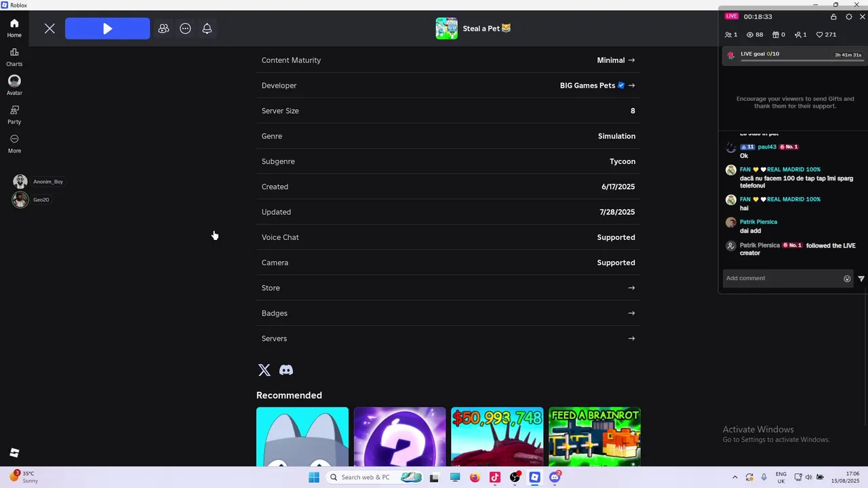
Task: Expand the Badges row arrow
Action: 631,313
